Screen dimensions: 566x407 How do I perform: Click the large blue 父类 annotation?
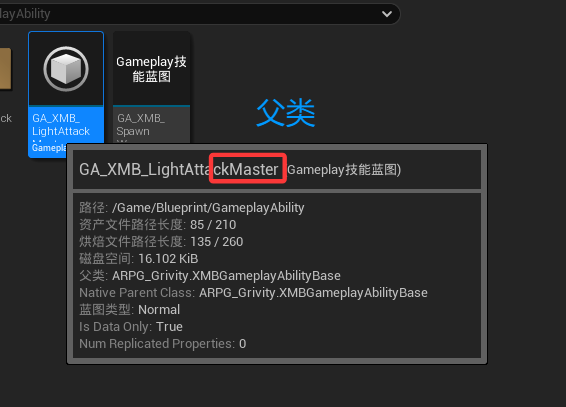click(x=286, y=113)
